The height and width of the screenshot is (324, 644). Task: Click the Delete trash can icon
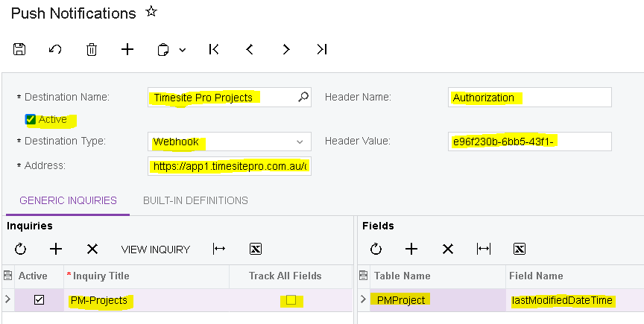[92, 49]
